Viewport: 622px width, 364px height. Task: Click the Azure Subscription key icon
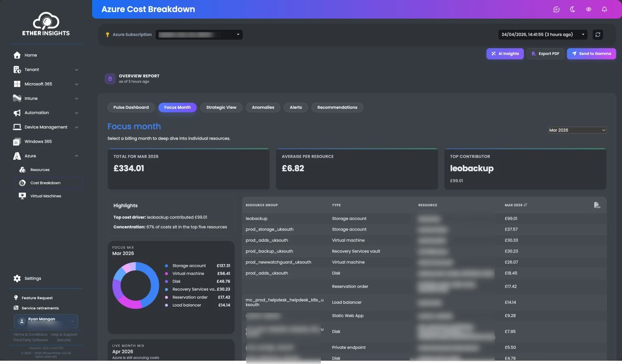tap(108, 35)
